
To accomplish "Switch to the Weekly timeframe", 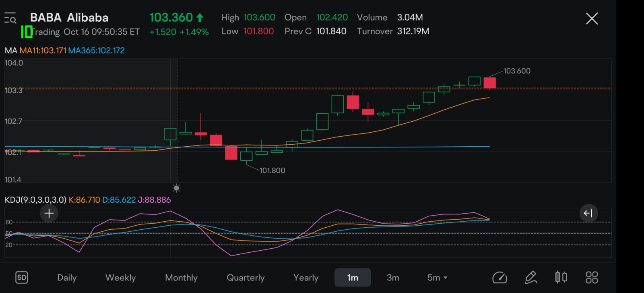I will [x=120, y=278].
